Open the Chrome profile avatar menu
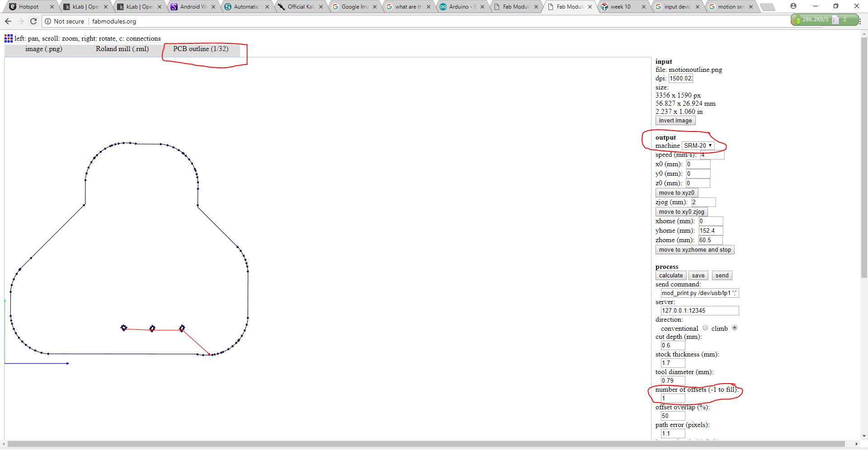The height and width of the screenshot is (450, 868). pos(794,6)
